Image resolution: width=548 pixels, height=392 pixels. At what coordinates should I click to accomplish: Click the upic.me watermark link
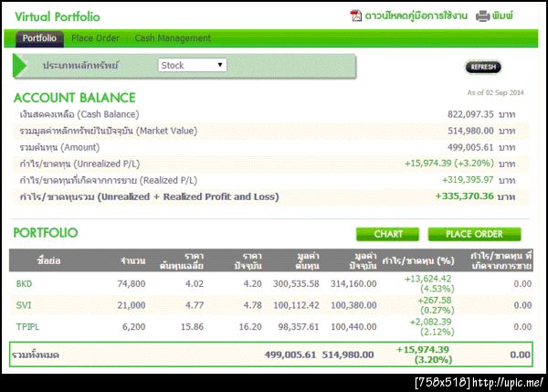tap(508, 382)
